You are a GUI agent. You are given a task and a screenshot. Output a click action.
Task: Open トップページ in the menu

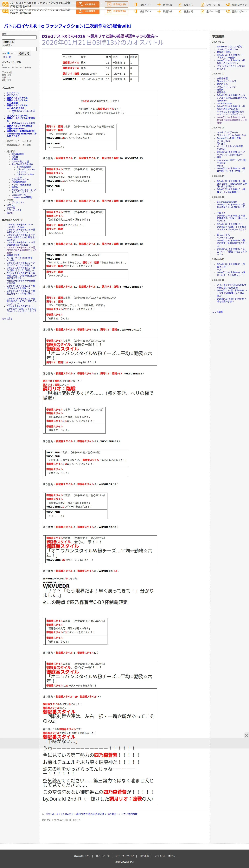[13, 93]
